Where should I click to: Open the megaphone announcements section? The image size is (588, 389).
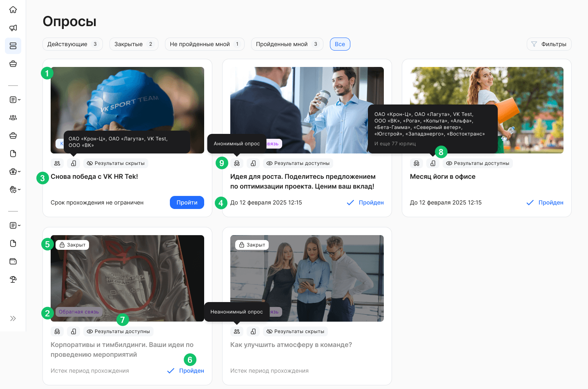(13, 28)
